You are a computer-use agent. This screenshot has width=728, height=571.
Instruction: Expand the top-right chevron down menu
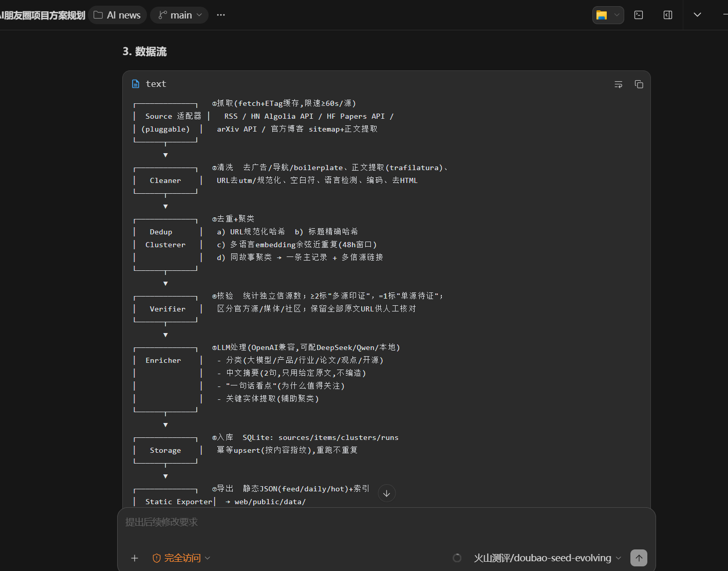(x=697, y=15)
